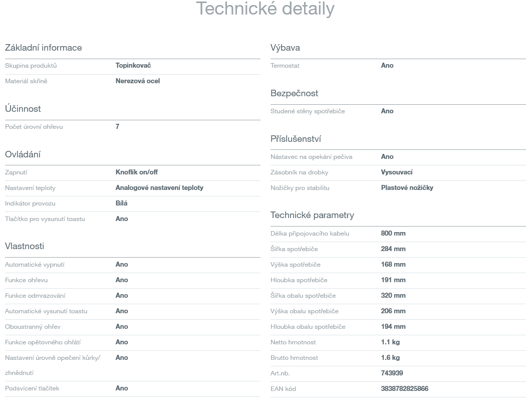Click the Vysouvací crumb tray value
The width and height of the screenshot is (531, 420).
point(397,172)
